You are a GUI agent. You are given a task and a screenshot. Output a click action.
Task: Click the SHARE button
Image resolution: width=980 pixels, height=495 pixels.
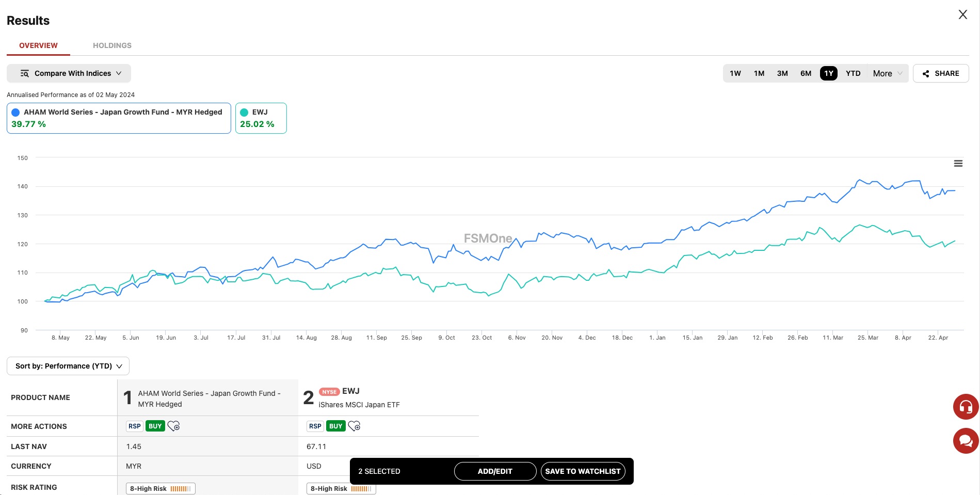pyautogui.click(x=941, y=73)
